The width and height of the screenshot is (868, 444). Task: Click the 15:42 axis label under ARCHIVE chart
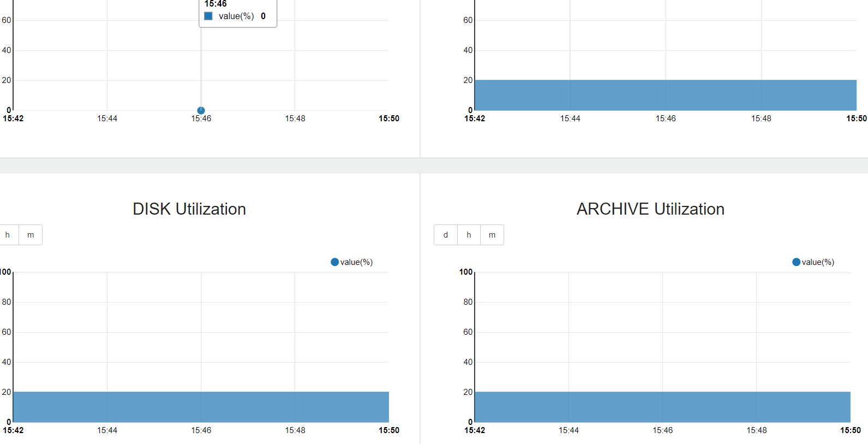pos(475,430)
